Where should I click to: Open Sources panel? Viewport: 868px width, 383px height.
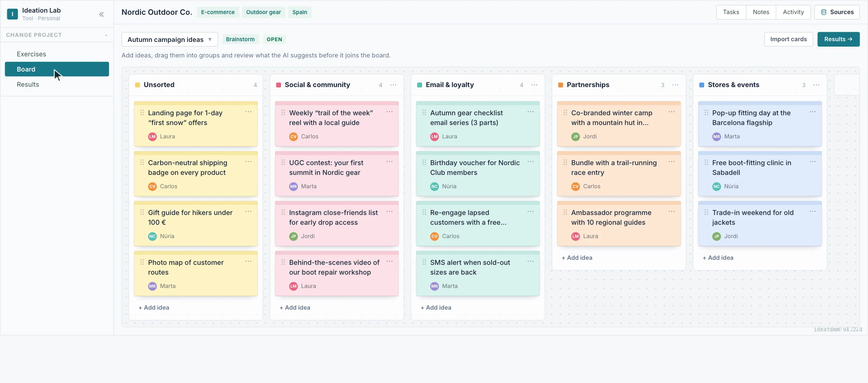coord(837,12)
